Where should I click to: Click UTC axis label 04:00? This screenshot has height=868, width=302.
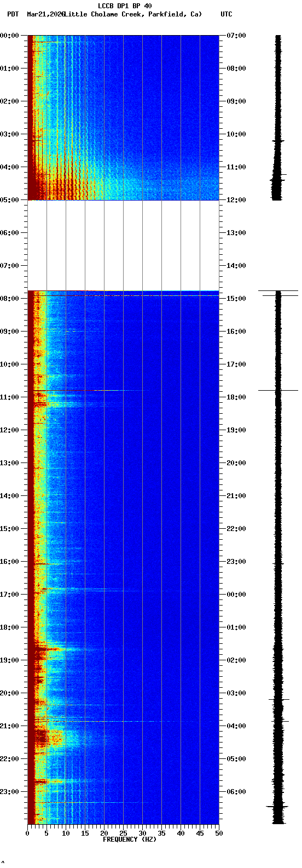tap(236, 726)
